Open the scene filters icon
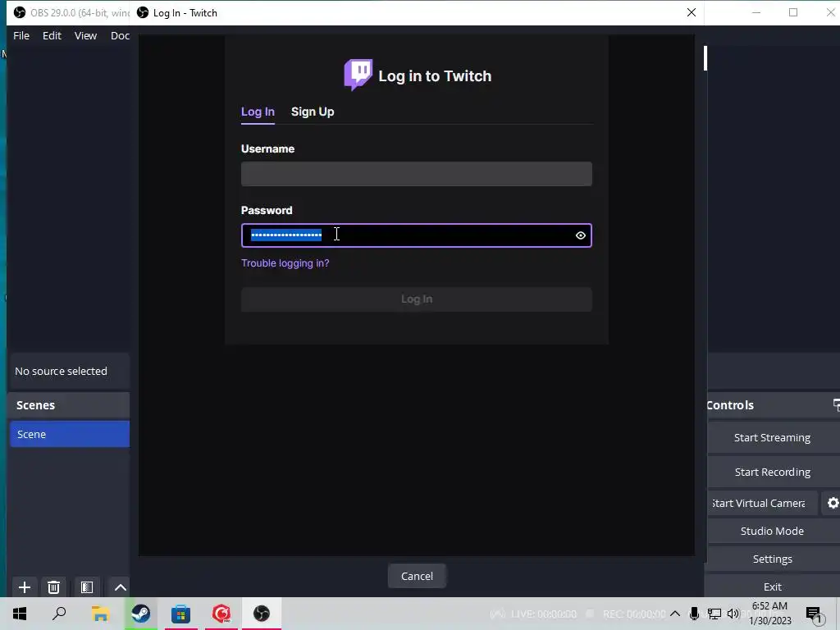 click(x=87, y=587)
